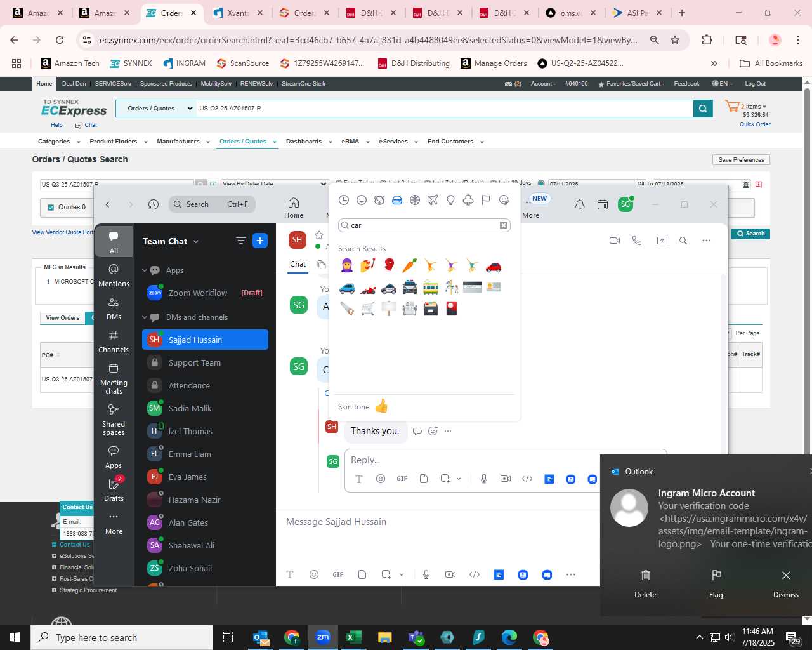The image size is (812, 650).
Task: Open Outlook from the Windows taskbar
Action: (261, 637)
